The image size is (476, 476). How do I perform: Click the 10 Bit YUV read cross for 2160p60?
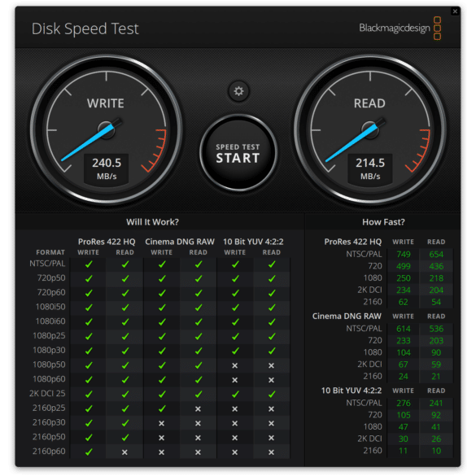point(272,452)
